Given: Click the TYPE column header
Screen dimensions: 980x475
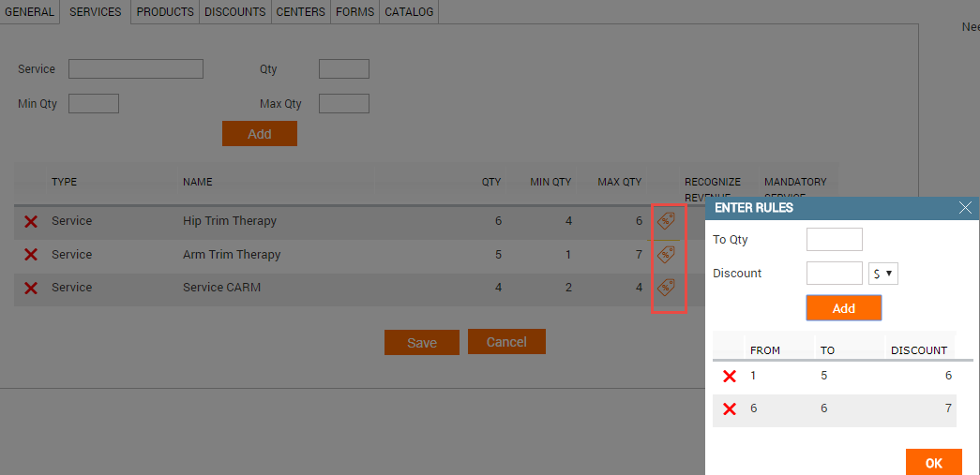Looking at the screenshot, I should point(65,183).
